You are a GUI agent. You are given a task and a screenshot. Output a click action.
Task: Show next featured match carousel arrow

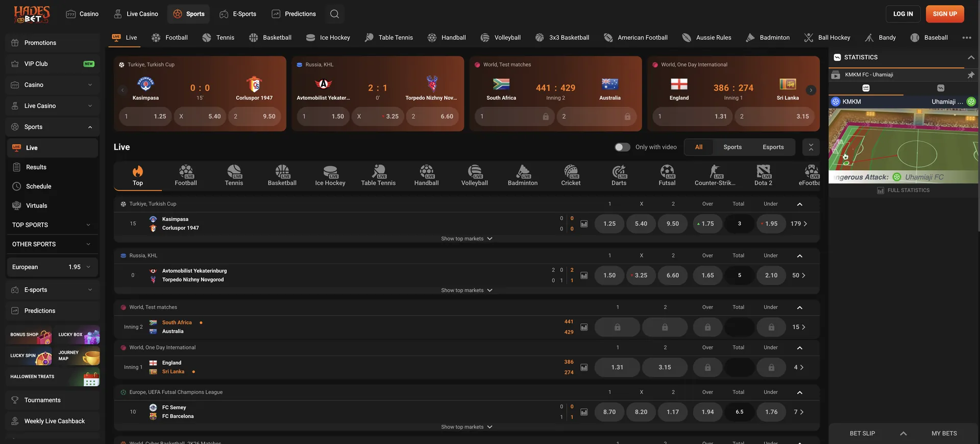(811, 90)
